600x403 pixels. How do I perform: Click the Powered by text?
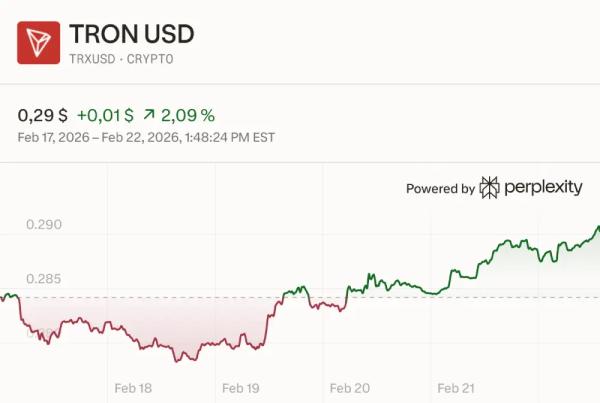point(440,188)
